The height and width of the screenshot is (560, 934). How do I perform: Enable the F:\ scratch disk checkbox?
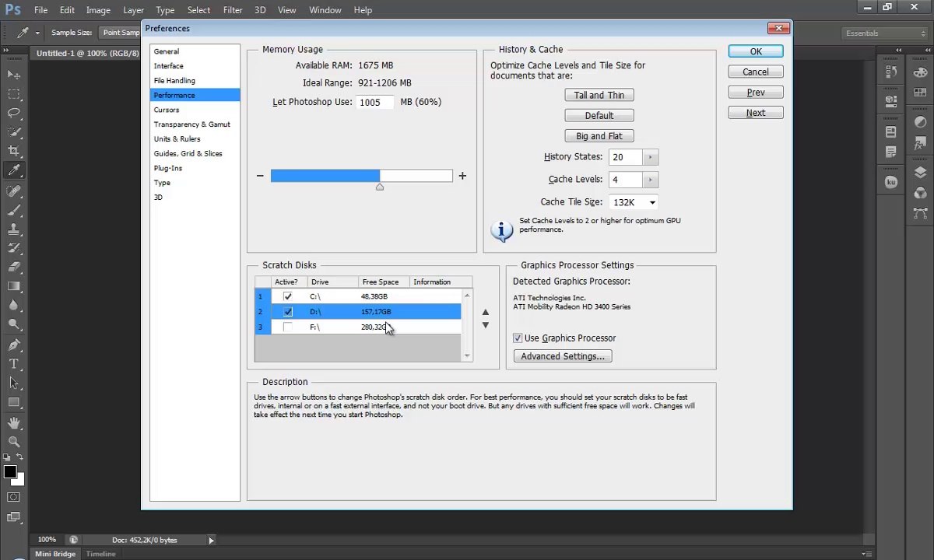288,327
